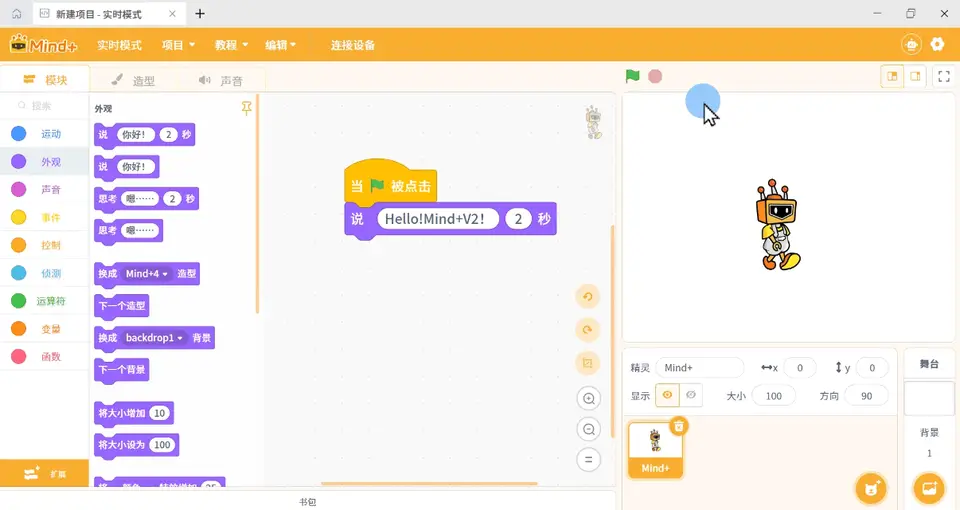Open settings gear in top bar

[x=937, y=44]
